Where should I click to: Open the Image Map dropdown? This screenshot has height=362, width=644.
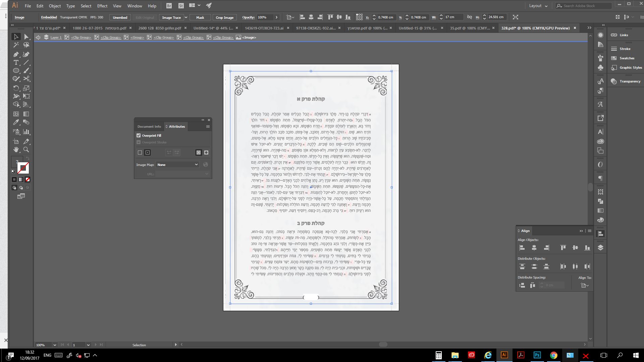click(177, 165)
